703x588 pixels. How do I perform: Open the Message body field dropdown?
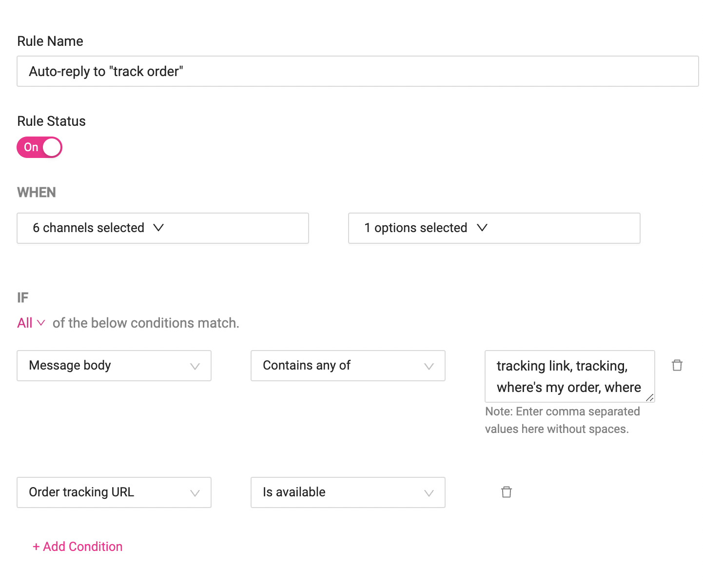pyautogui.click(x=114, y=366)
